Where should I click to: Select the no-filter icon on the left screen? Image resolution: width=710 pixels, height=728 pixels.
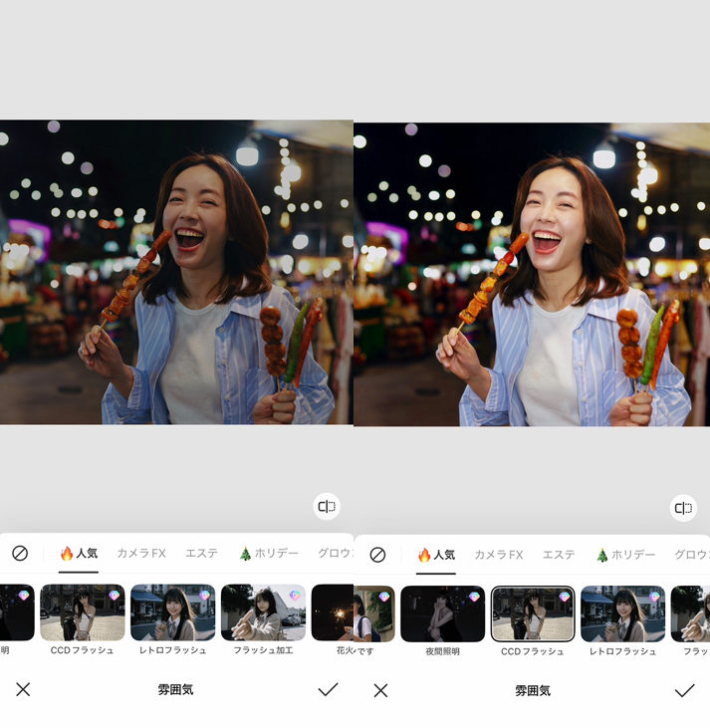tap(20, 554)
